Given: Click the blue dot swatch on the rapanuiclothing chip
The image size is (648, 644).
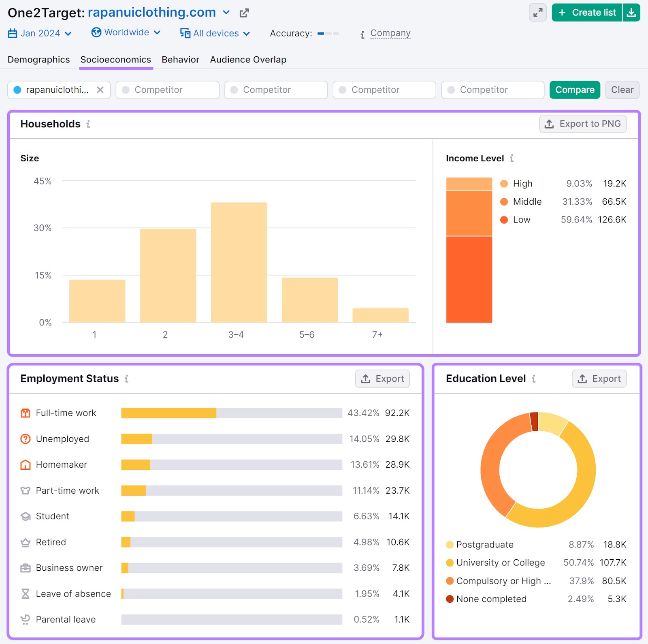Looking at the screenshot, I should click(17, 90).
